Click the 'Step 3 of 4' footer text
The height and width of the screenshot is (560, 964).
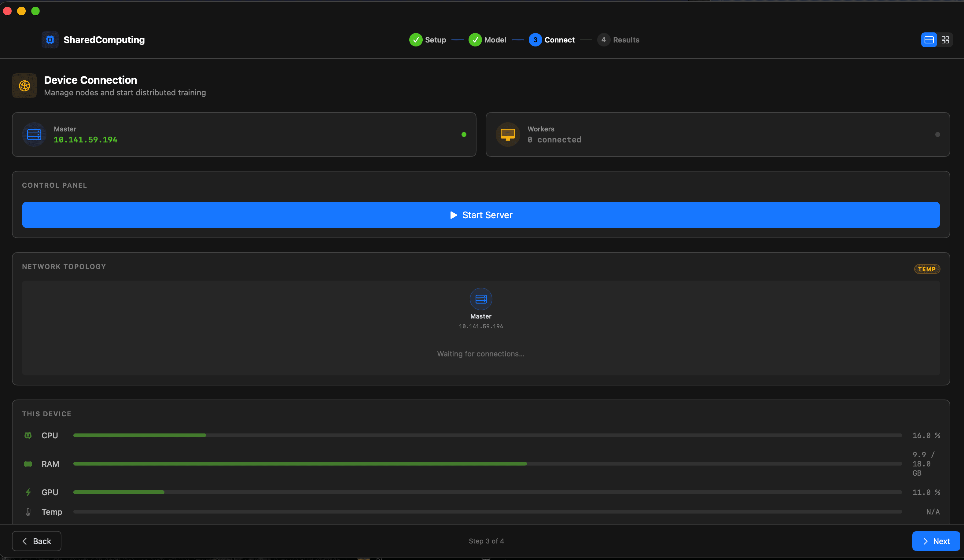tap(486, 541)
